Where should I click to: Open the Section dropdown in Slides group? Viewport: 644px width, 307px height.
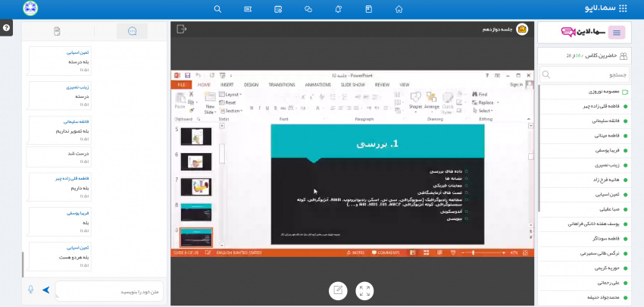(233, 111)
